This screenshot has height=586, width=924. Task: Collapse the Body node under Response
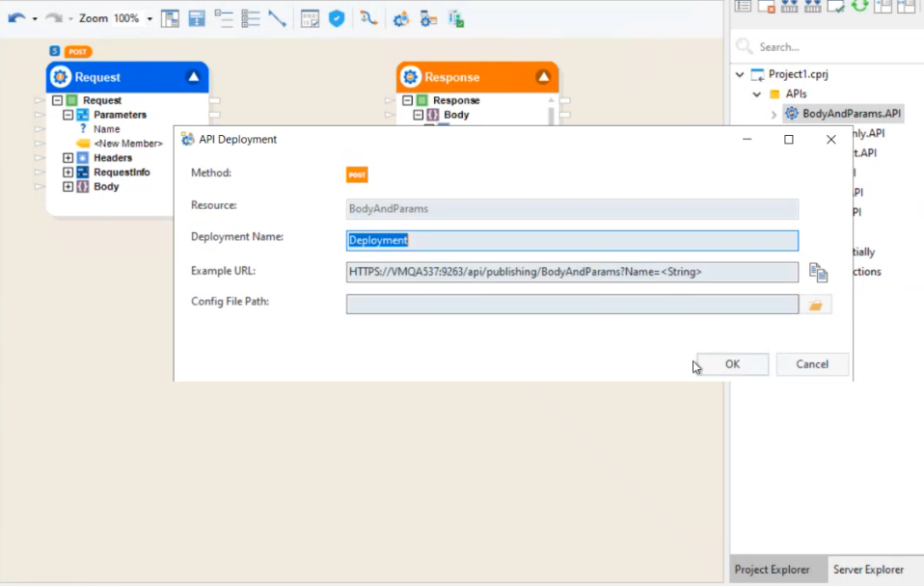coord(418,115)
